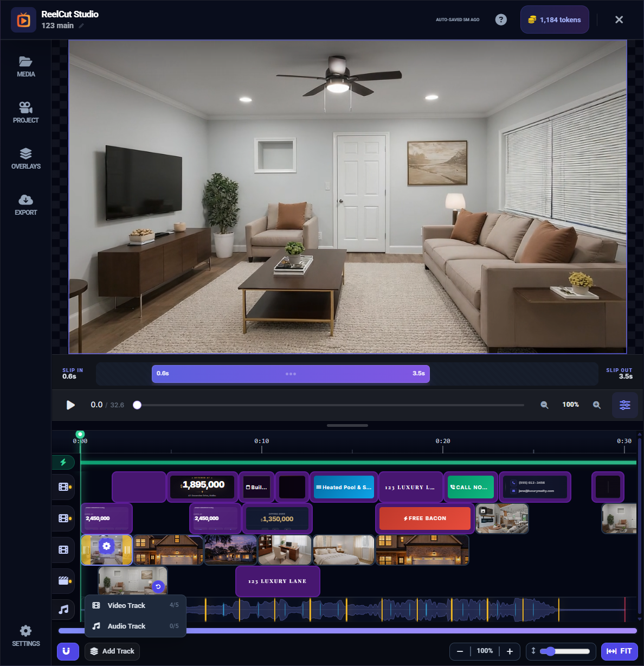
Task: Open the Media panel in the sidebar
Action: 25,66
